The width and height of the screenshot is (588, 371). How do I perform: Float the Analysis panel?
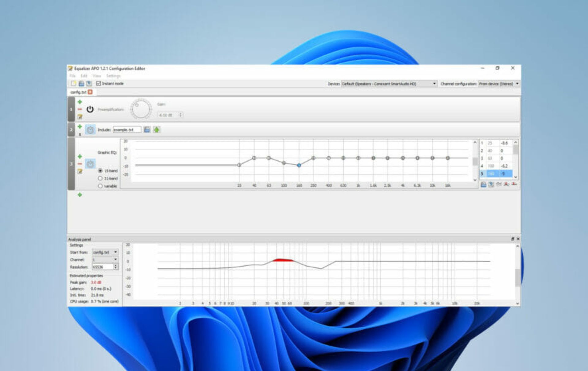513,239
